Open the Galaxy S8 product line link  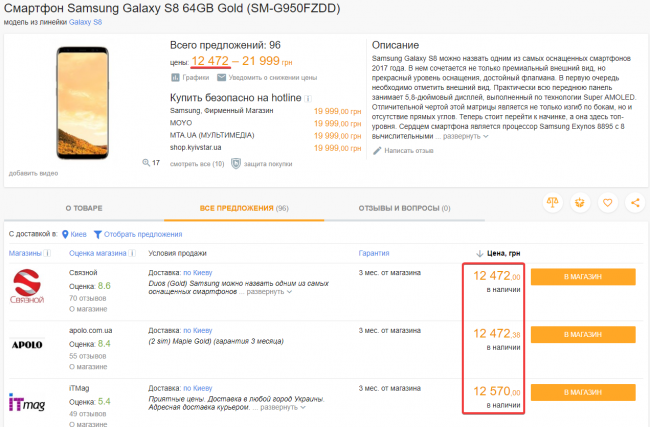tap(85, 22)
